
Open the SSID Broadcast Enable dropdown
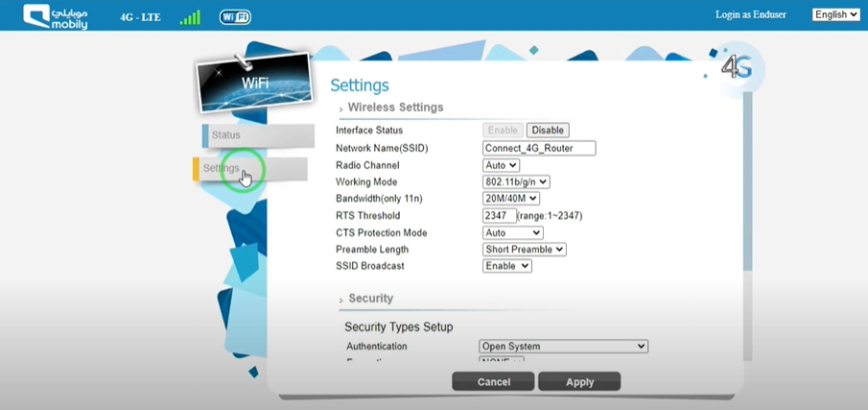[506, 266]
